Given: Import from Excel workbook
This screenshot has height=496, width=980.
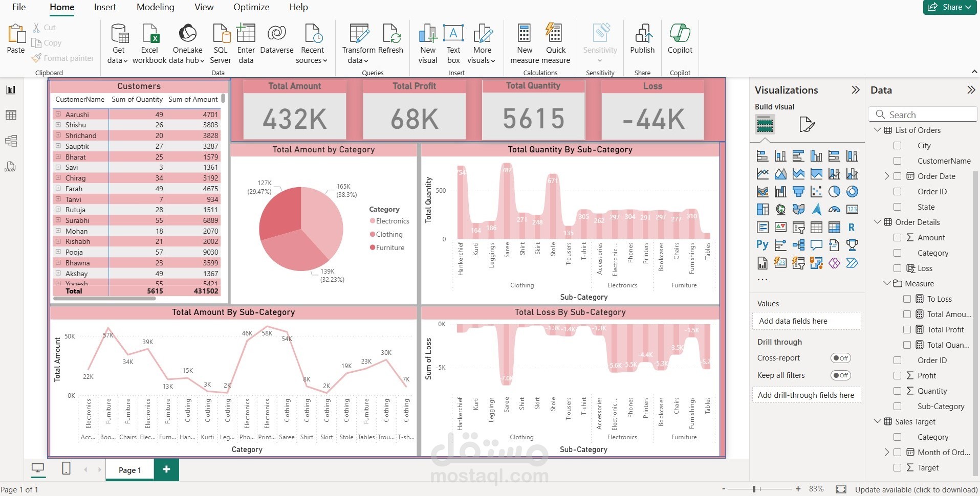Looking at the screenshot, I should [x=149, y=43].
